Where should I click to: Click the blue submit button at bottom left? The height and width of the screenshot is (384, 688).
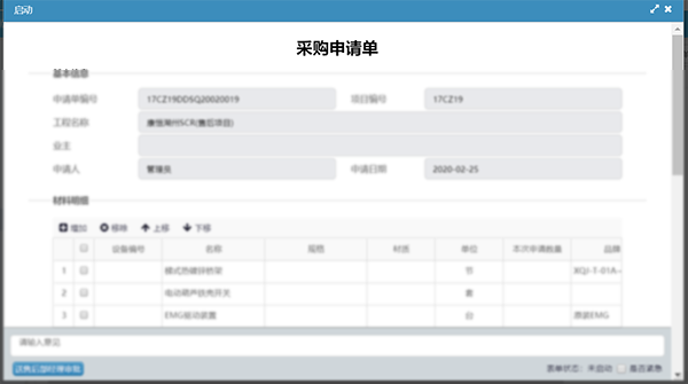(x=48, y=369)
